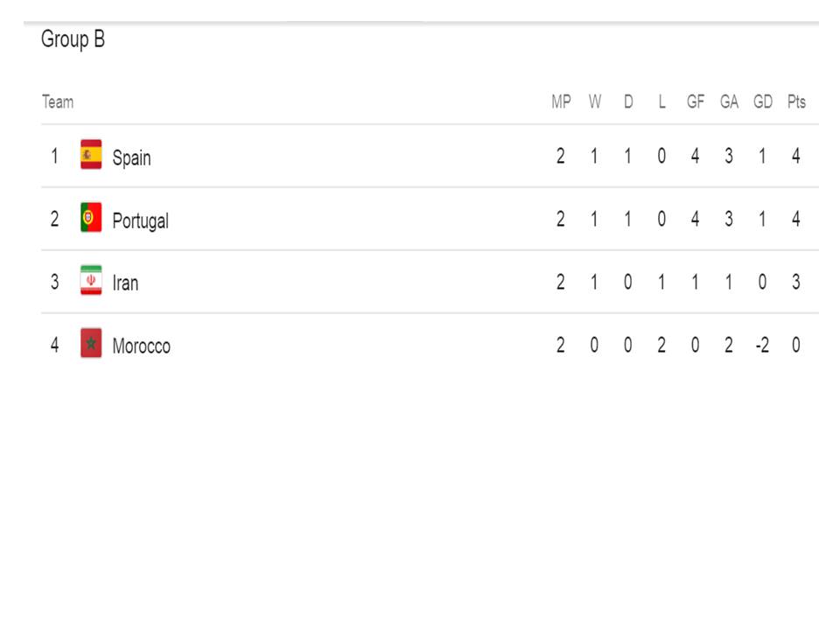This screenshot has width=840, height=630.
Task: Open the Iran team link
Action: pyautogui.click(x=125, y=283)
